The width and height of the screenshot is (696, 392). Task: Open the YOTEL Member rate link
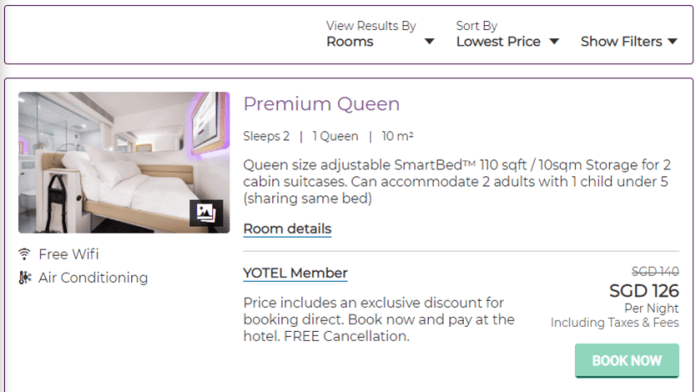[295, 273]
